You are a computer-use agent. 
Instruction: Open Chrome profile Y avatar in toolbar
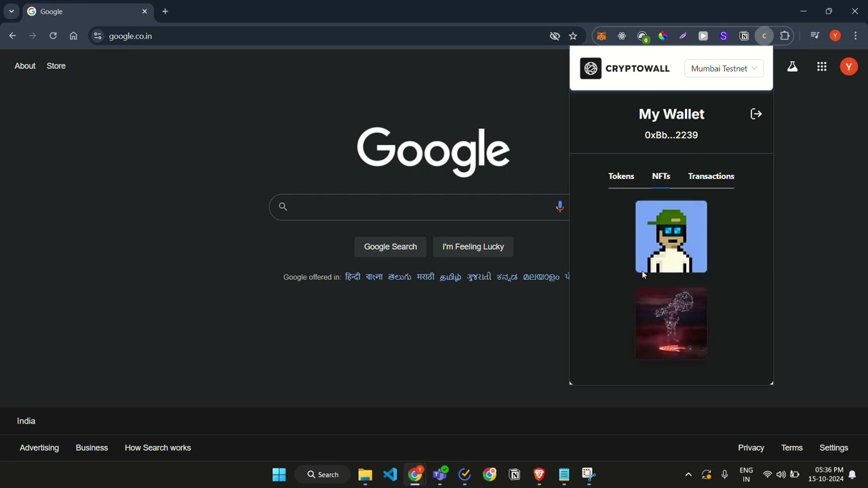(x=835, y=37)
